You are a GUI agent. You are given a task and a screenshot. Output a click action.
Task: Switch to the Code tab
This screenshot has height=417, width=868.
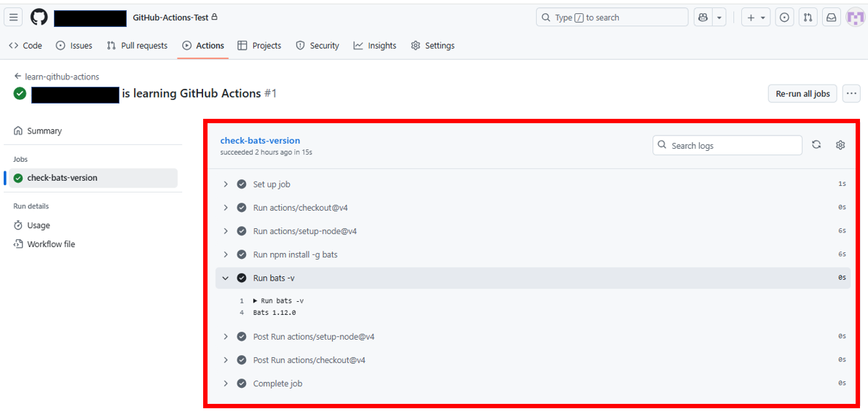(25, 45)
